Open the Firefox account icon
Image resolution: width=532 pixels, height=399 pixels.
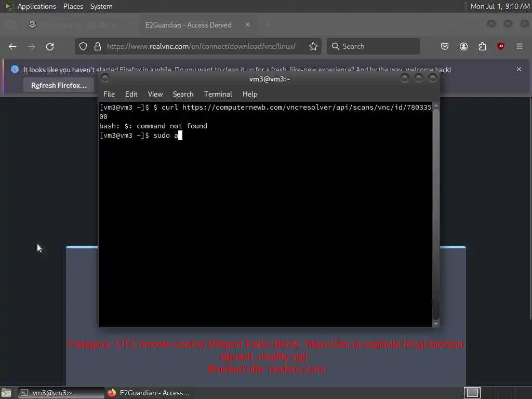(x=463, y=46)
